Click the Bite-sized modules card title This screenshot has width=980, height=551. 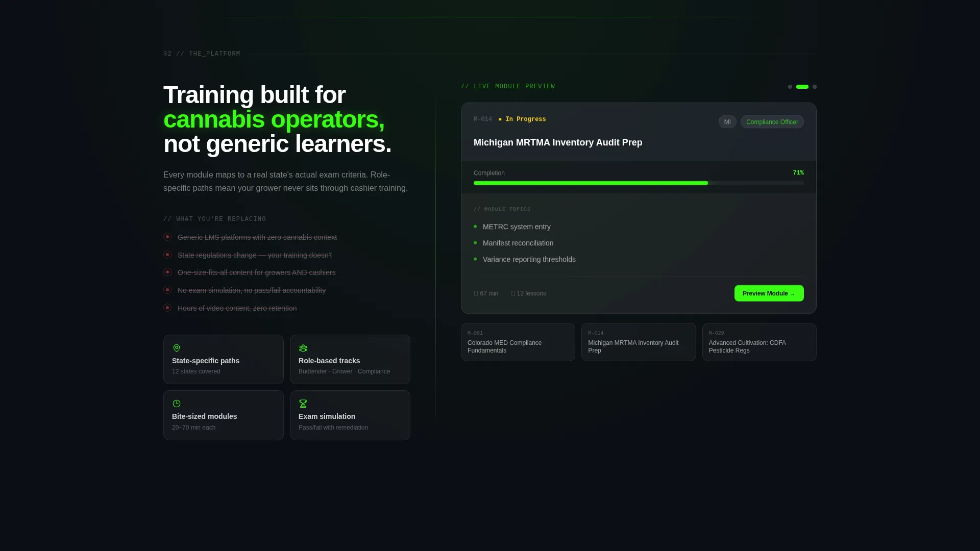point(204,416)
